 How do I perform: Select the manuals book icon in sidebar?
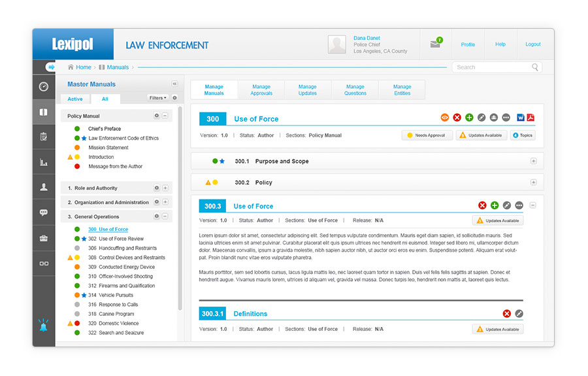pyautogui.click(x=44, y=112)
